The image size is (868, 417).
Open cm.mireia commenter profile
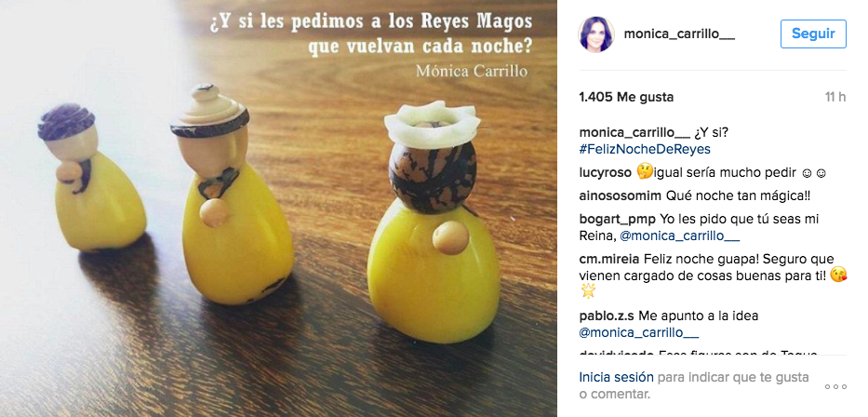pyautogui.click(x=609, y=259)
